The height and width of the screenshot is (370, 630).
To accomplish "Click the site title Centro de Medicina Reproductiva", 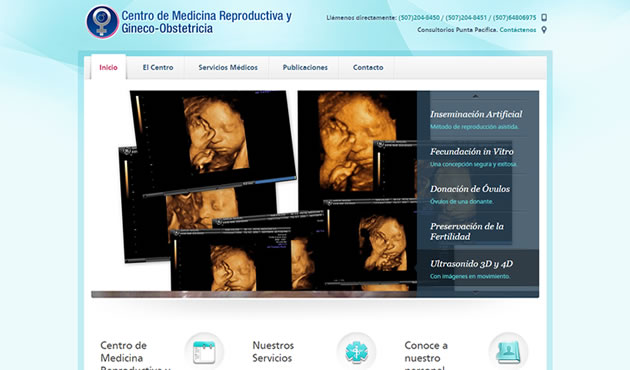I will coord(207,22).
